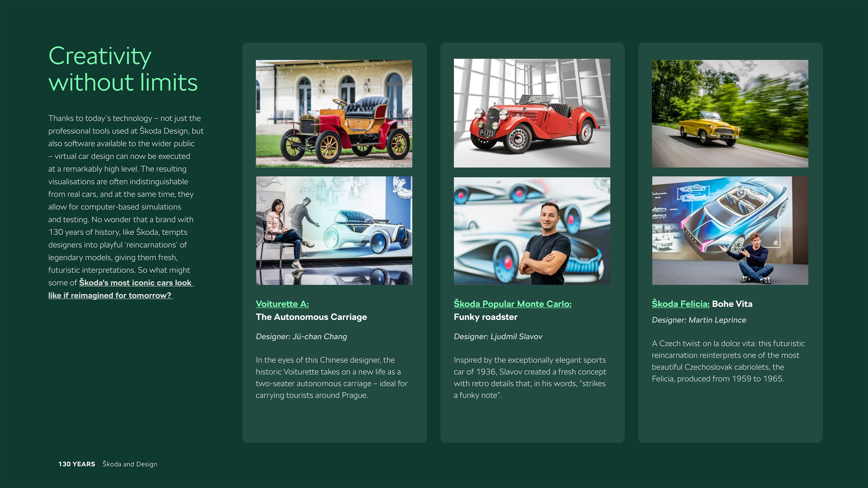Click the yellow Felicia cabriolet photo
The width and height of the screenshot is (868, 488).
coord(730,113)
